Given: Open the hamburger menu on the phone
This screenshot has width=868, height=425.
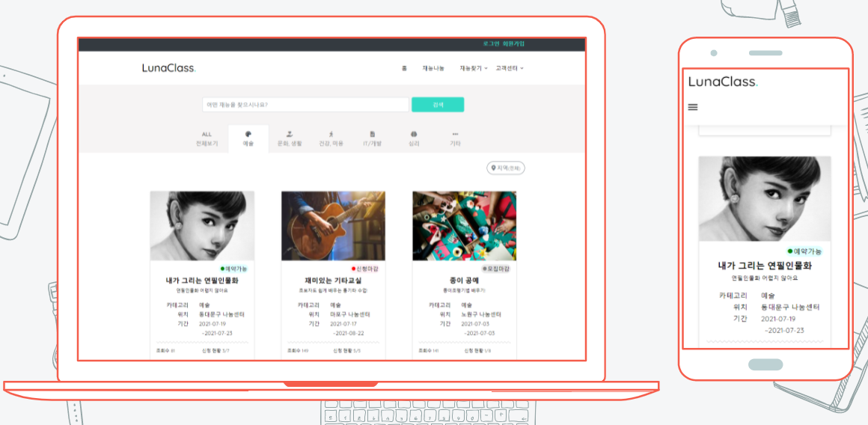Looking at the screenshot, I should (692, 107).
